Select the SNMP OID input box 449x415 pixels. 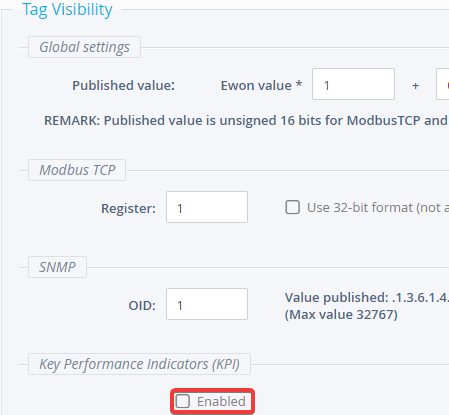pos(207,304)
